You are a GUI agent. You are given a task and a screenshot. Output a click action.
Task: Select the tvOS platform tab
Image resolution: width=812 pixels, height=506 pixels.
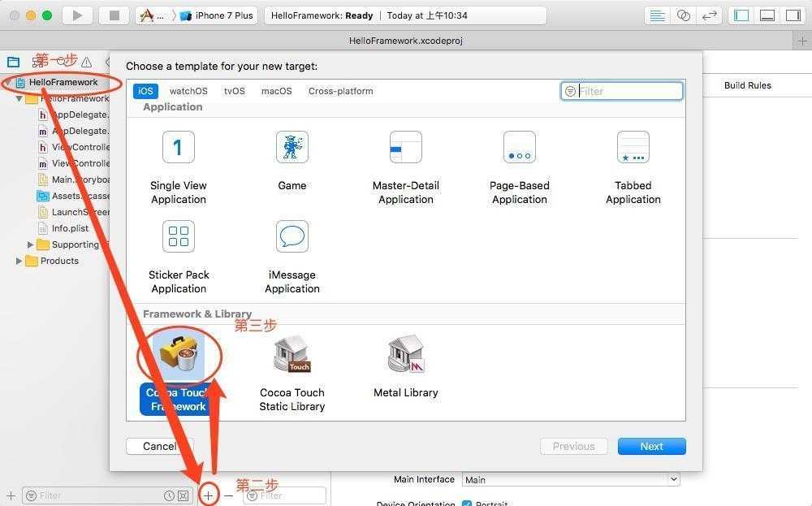tap(234, 91)
